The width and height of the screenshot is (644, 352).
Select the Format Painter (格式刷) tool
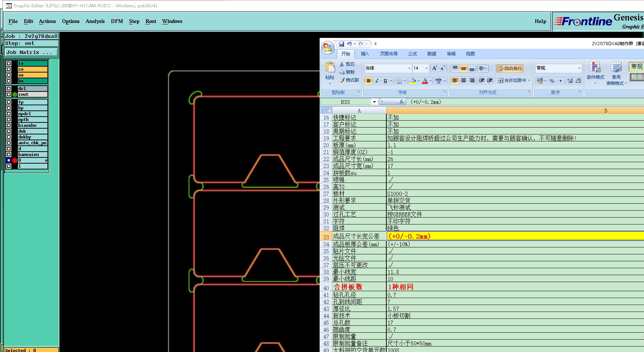pos(349,80)
